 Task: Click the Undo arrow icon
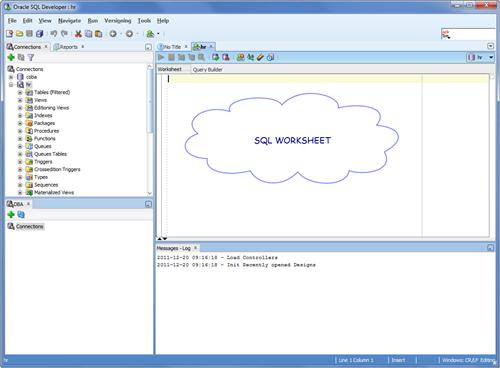coord(54,34)
